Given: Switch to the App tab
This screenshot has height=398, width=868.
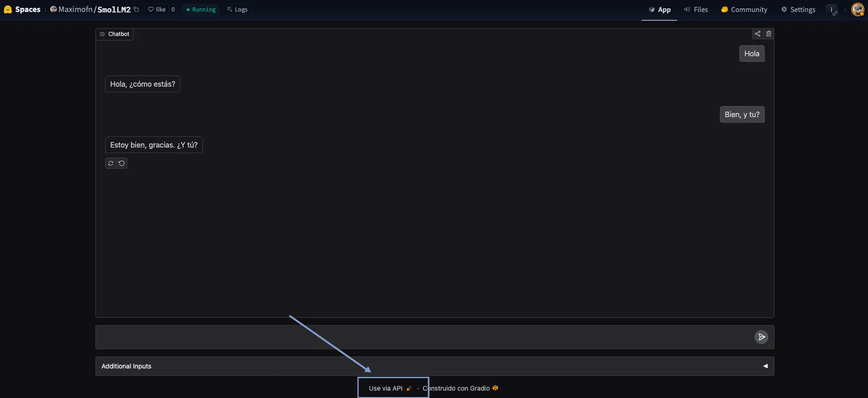Looking at the screenshot, I should click(659, 10).
